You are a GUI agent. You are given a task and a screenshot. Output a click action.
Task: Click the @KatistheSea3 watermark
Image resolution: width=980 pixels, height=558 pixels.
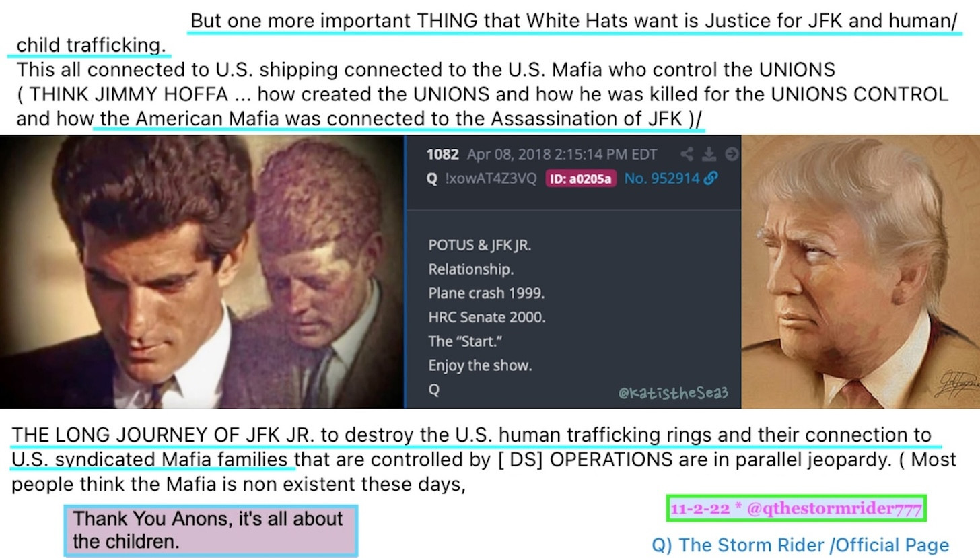(673, 392)
